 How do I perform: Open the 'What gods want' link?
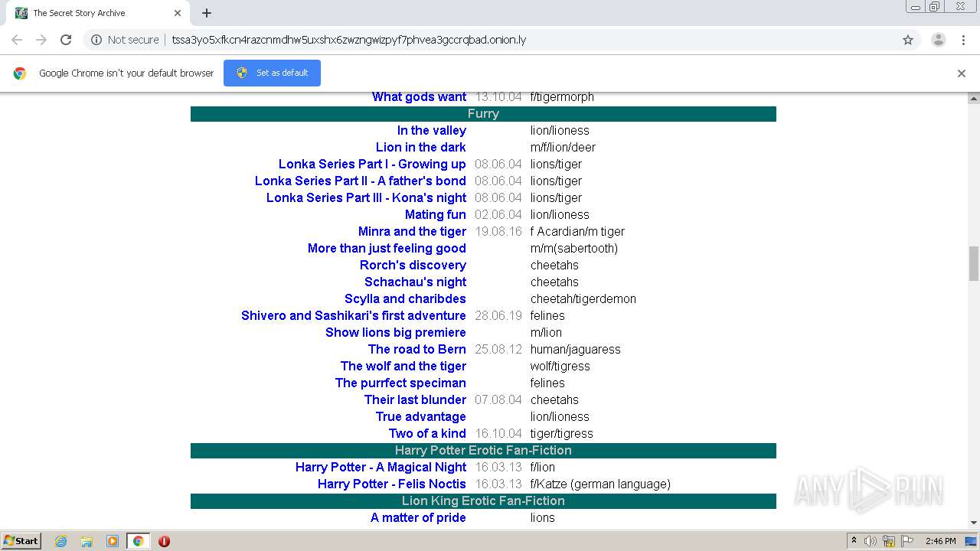[x=419, y=96]
